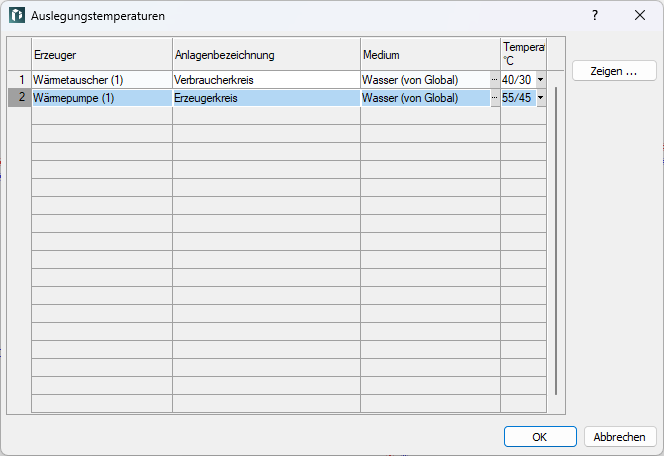Click the Anlagenbezeichnung column header
Screen dimensions: 664x456
pos(266,54)
